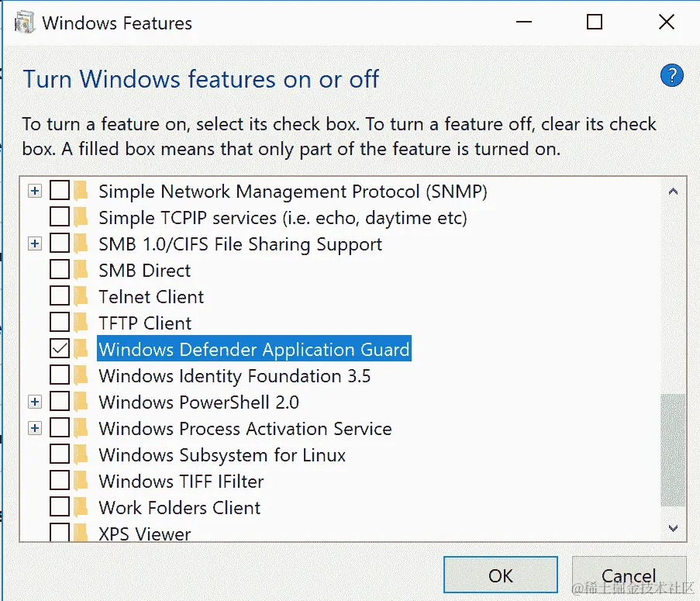Check the Simple TCPIP services box
This screenshot has height=601, width=700.
pyautogui.click(x=60, y=216)
